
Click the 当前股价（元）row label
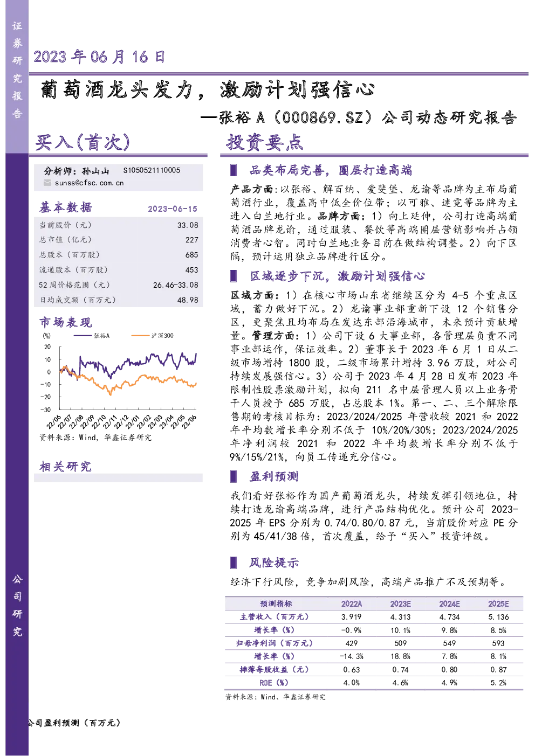(65, 225)
